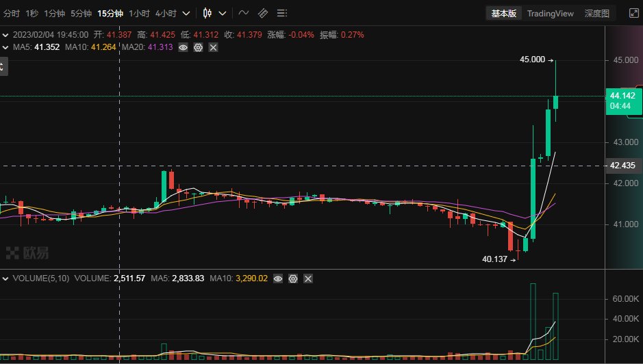Click the volume value 2,511.57
The height and width of the screenshot is (364, 643).
[129, 278]
